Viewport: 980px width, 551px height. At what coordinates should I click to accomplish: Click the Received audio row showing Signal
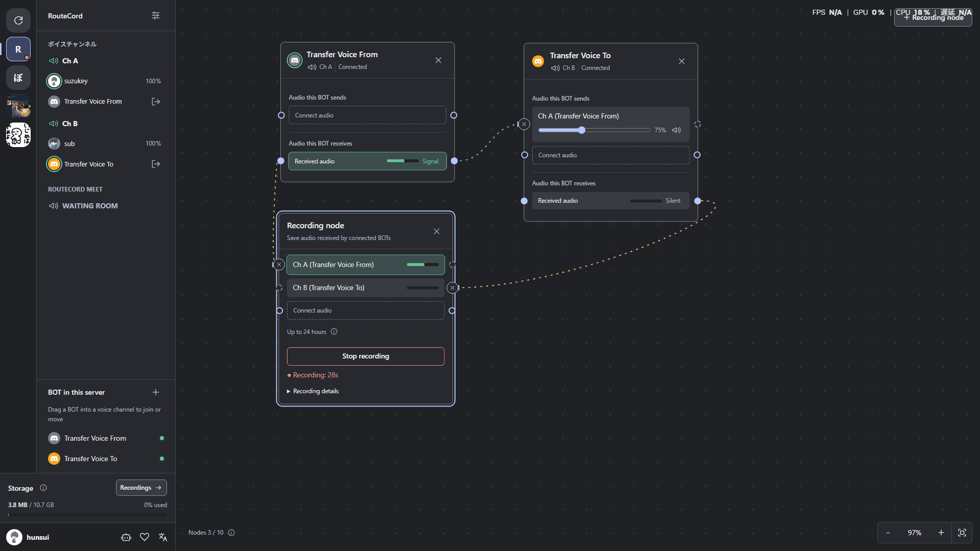[x=367, y=161]
